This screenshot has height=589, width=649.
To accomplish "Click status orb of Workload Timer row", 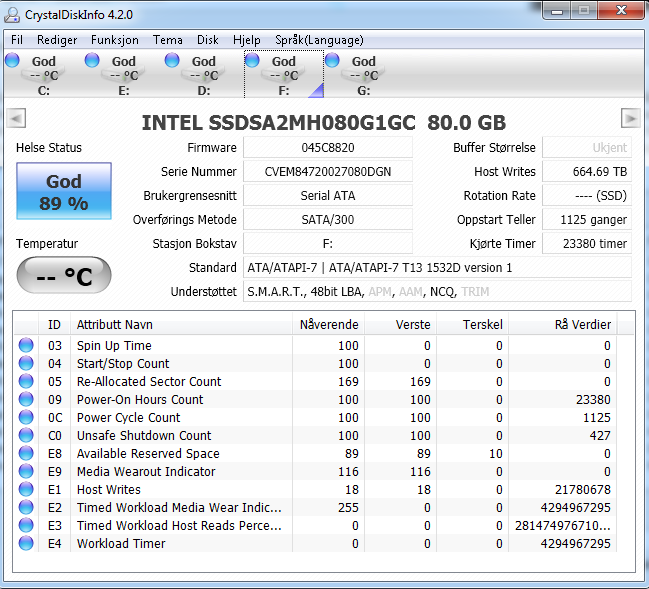I will (26, 543).
